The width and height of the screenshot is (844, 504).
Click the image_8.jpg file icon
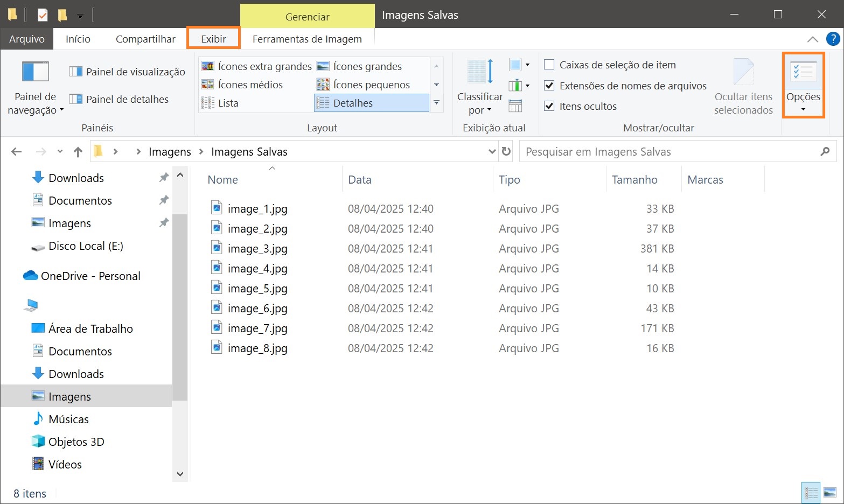[x=217, y=348]
